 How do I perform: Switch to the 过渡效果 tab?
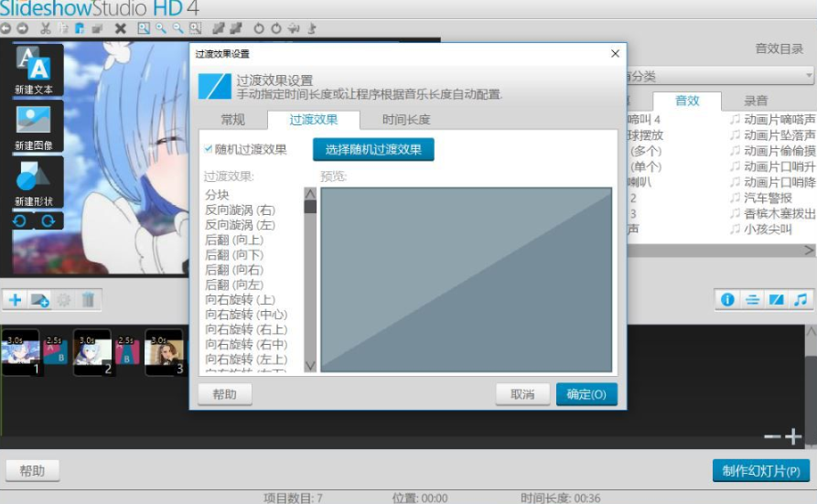(313, 120)
